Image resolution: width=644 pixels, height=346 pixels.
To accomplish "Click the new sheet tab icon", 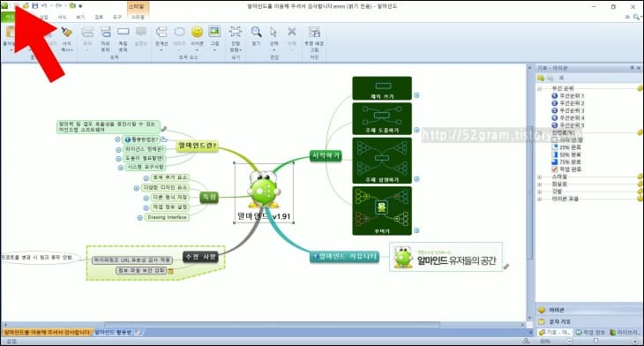I will point(139,332).
